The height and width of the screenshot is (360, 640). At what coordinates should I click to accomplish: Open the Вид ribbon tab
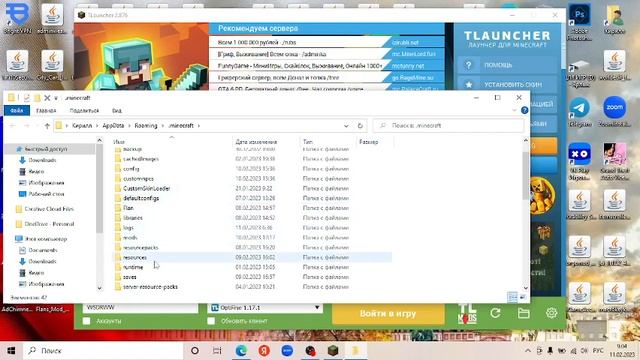point(117,111)
